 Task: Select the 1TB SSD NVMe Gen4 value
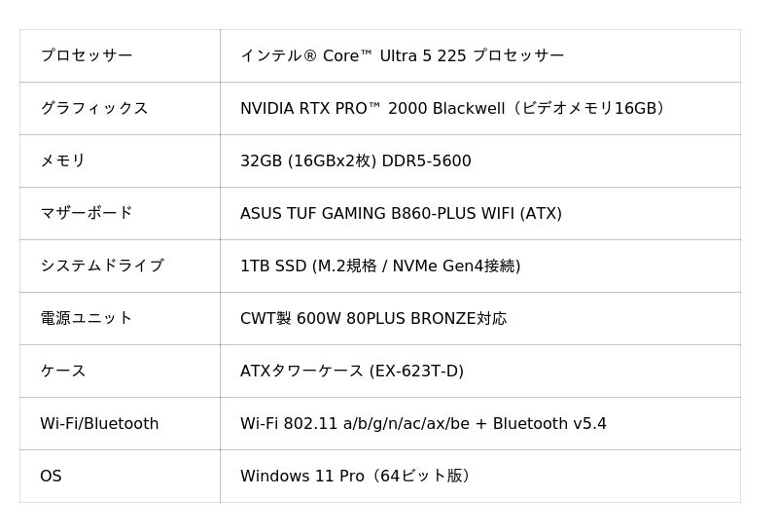380,266
